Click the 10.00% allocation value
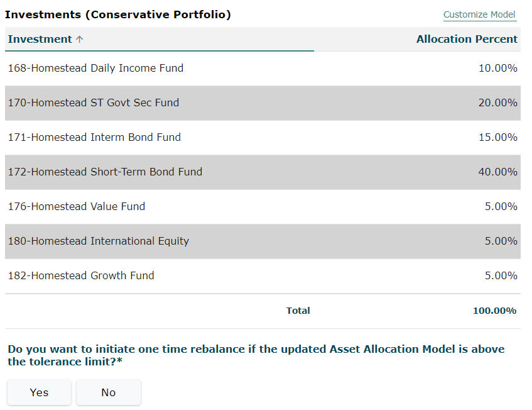532x410 pixels. (497, 68)
